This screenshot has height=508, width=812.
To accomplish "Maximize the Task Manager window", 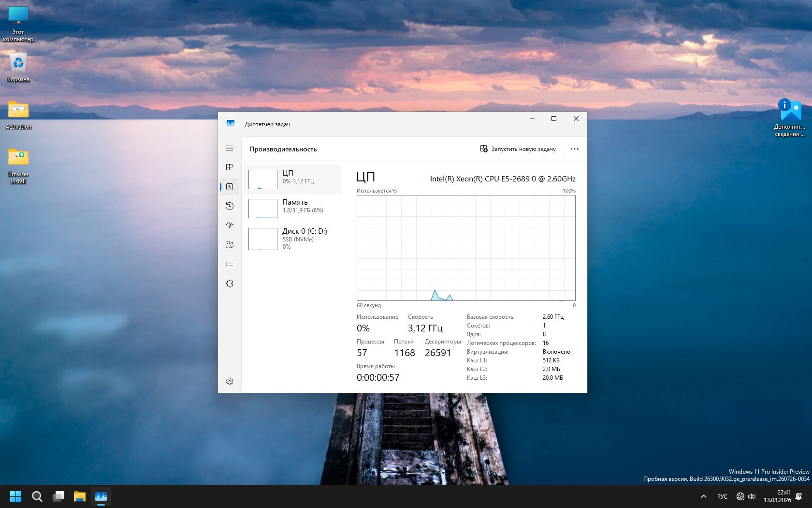I will (x=554, y=119).
